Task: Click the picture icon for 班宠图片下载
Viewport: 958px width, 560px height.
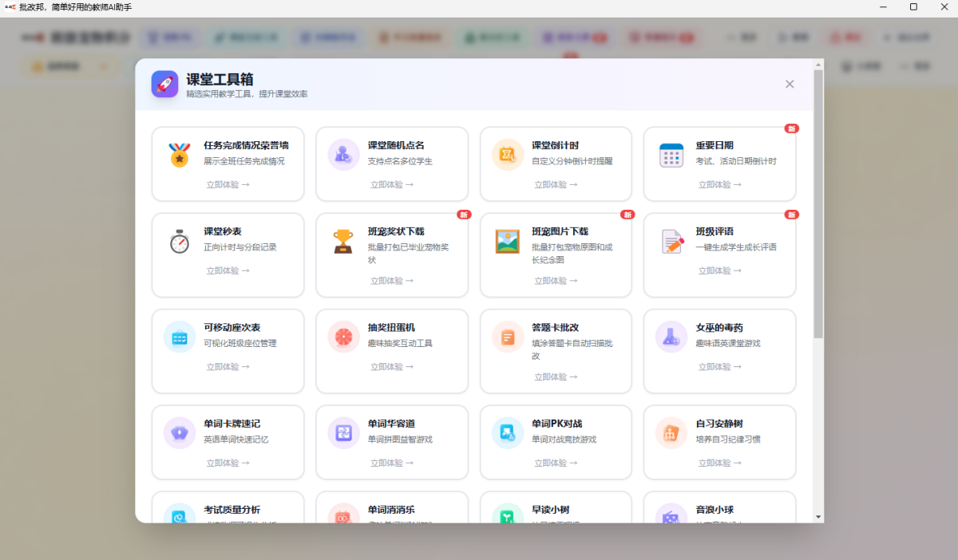Action: pos(508,241)
